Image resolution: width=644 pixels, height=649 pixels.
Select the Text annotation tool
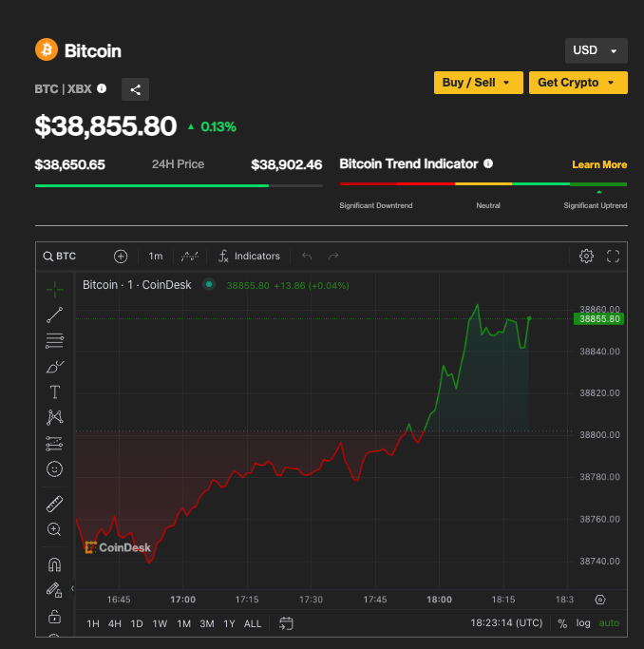pyautogui.click(x=54, y=392)
